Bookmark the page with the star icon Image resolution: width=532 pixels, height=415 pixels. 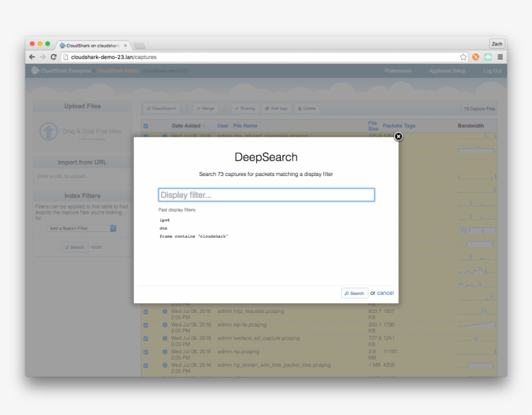[463, 57]
